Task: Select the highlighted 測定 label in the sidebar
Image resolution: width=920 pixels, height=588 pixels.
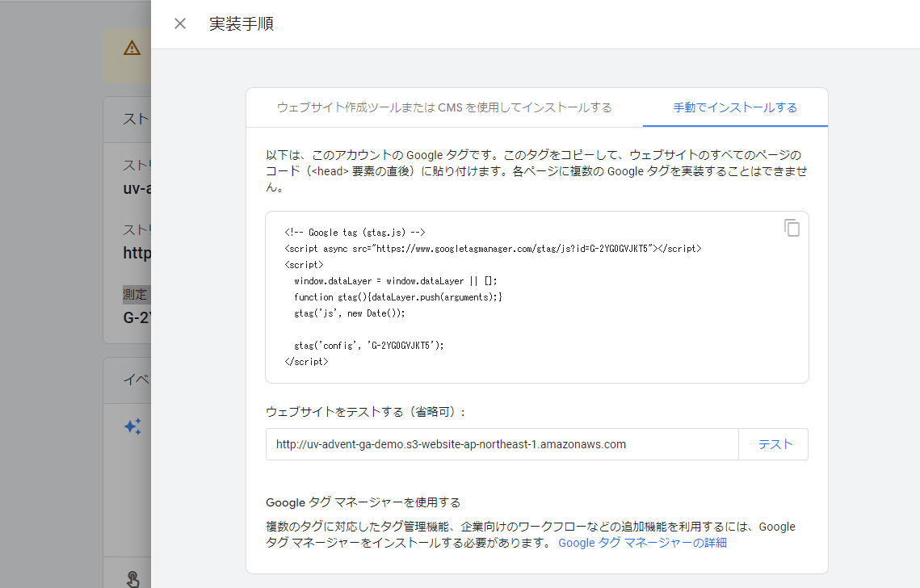Action: coord(136,294)
